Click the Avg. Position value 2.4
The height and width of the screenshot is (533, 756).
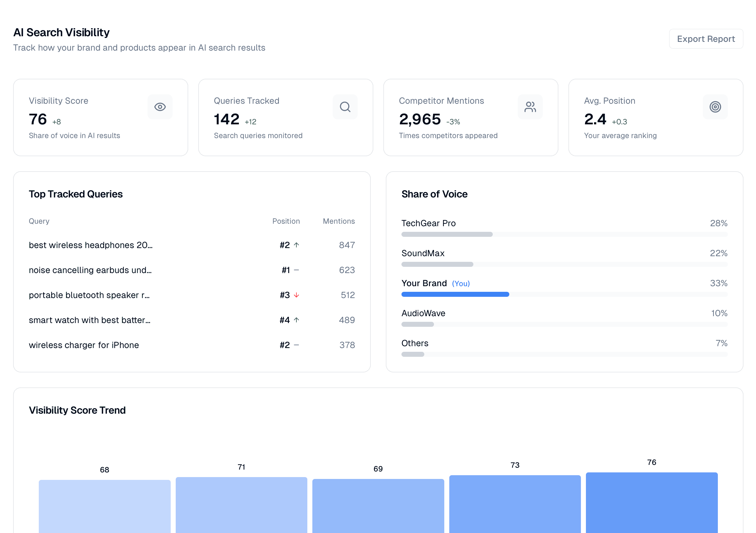tap(595, 119)
